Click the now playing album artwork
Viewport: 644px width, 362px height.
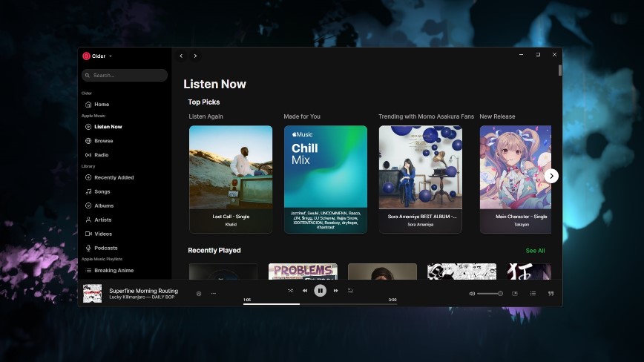93,294
